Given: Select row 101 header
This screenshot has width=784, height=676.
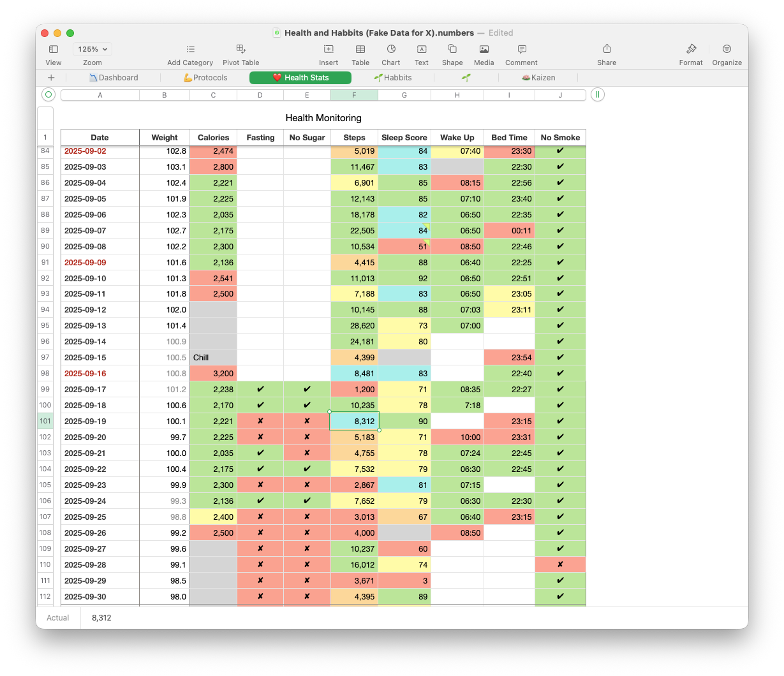Looking at the screenshot, I should [45, 421].
